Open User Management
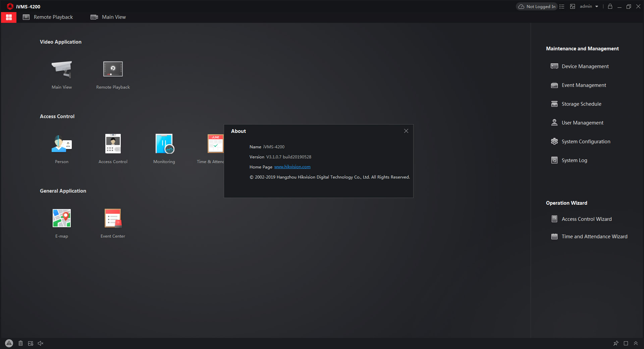644x349 pixels. click(577, 123)
